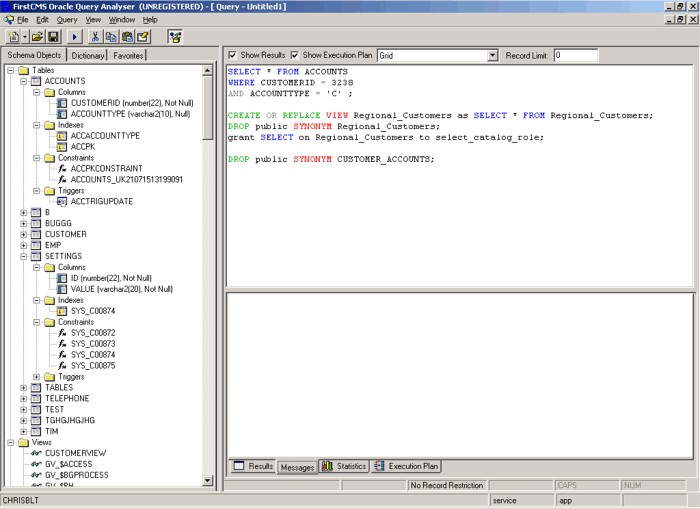Switch to the Schema Objects tab
This screenshot has width=700, height=509.
pyautogui.click(x=34, y=55)
